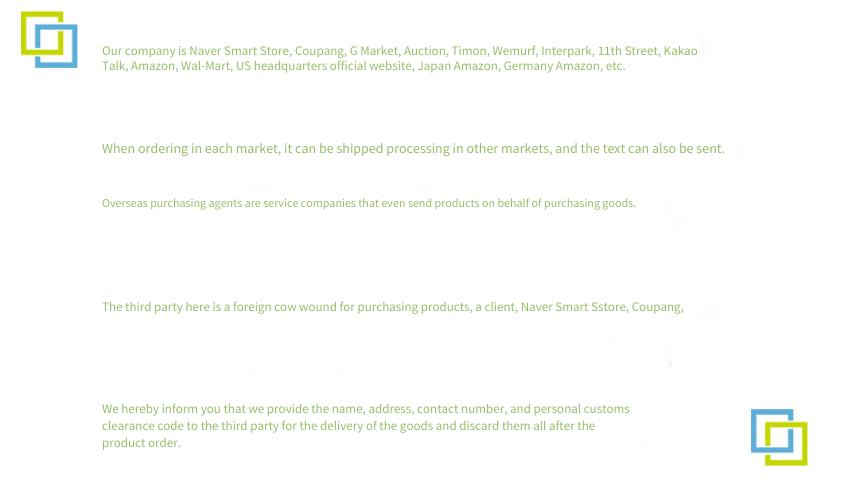The image size is (860, 478).
Task: Click the sentence "When ordering in each market"
Action: coord(413,149)
